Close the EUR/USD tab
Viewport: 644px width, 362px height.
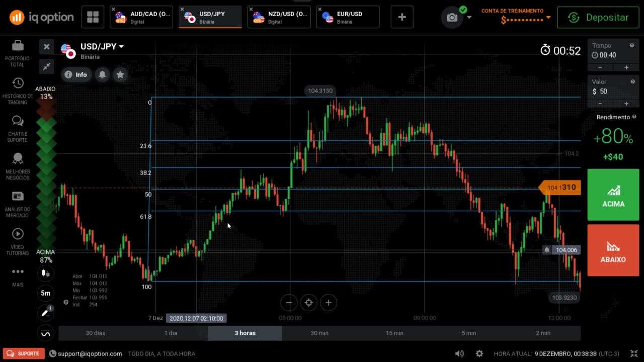coord(320,9)
